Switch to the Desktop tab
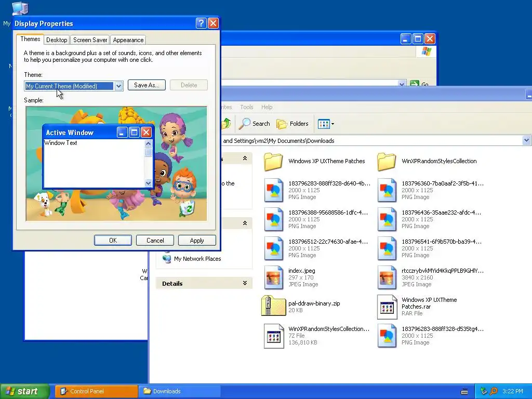532x399 pixels. [x=57, y=39]
